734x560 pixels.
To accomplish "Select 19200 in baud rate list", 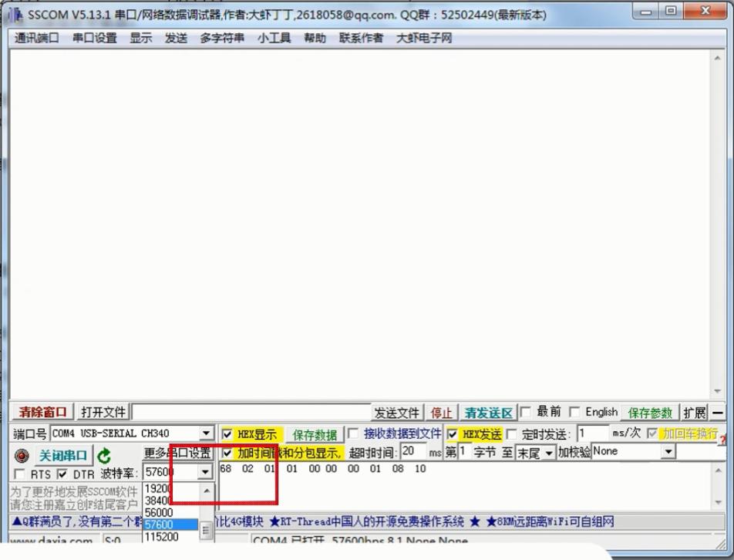I will click(x=171, y=489).
